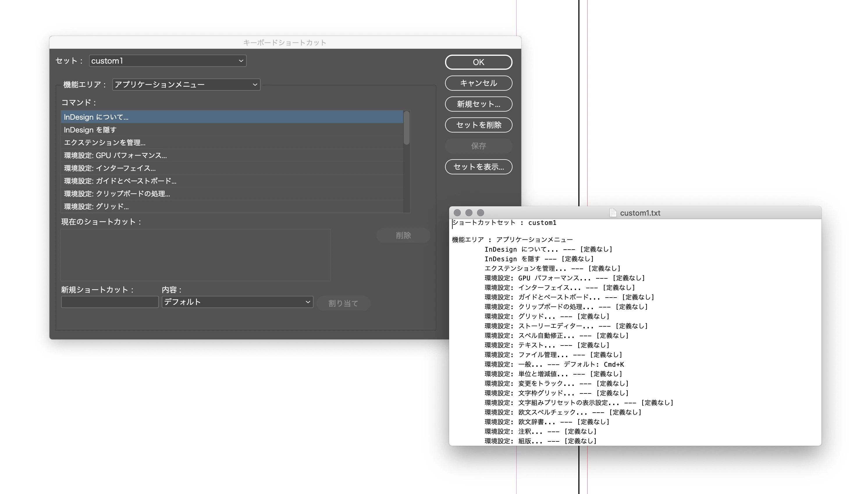
Task: Click the green zoom button of custom1.txt window
Action: tap(480, 213)
